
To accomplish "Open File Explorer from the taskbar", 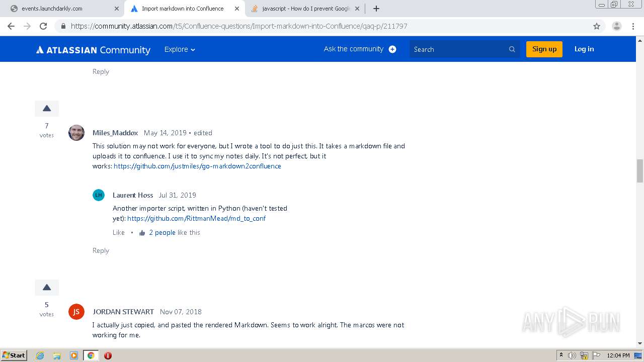I will point(57,355).
